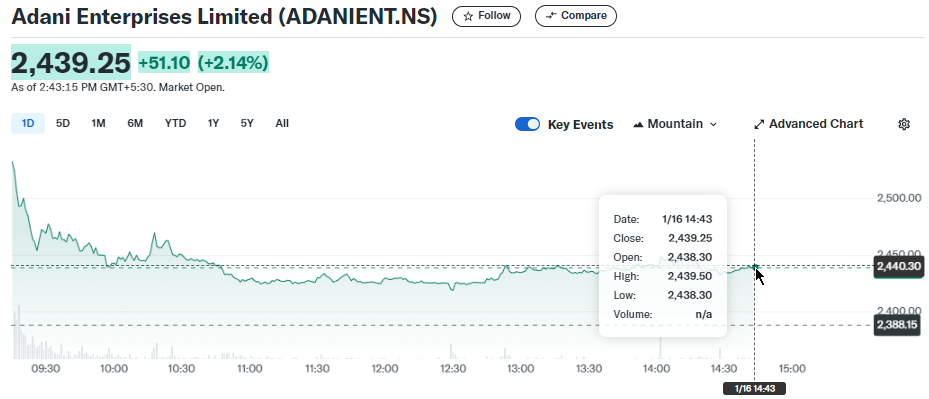Open Advanced Chart view
The height and width of the screenshot is (399, 929).
[808, 124]
